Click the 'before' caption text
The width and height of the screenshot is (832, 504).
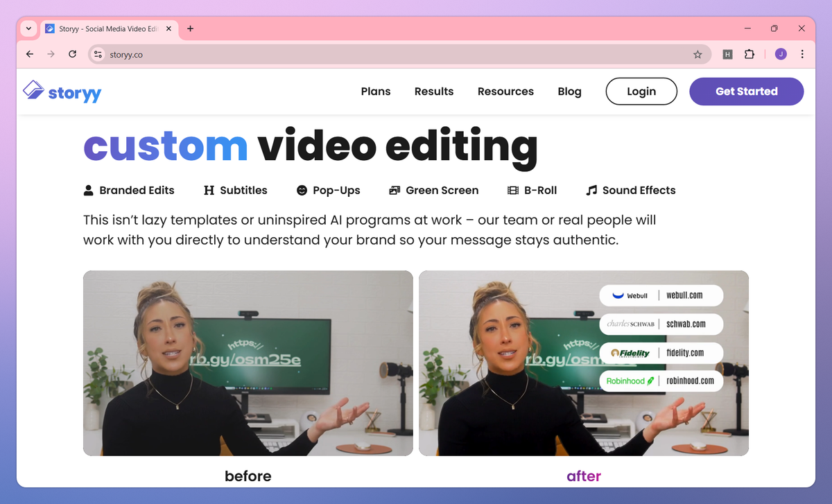[x=248, y=476]
